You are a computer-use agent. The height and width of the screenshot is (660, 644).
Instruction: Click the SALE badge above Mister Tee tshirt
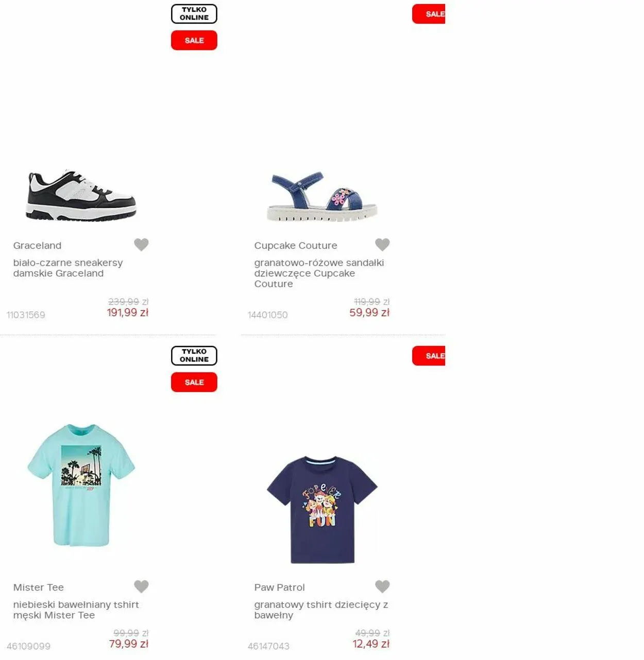(194, 382)
